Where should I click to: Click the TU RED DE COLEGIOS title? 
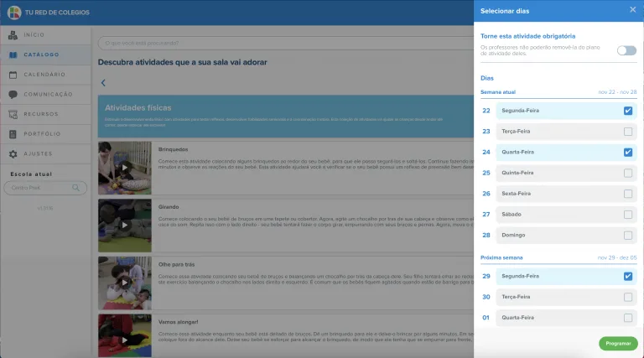[57, 13]
